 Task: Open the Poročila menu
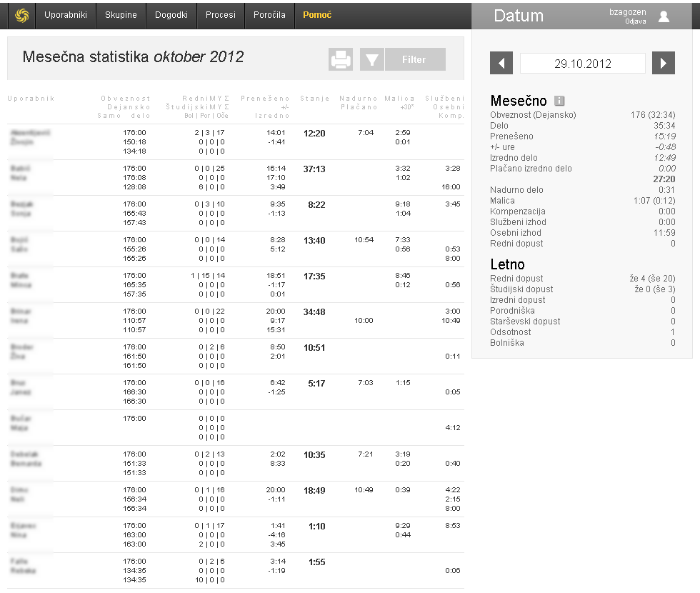(x=269, y=15)
